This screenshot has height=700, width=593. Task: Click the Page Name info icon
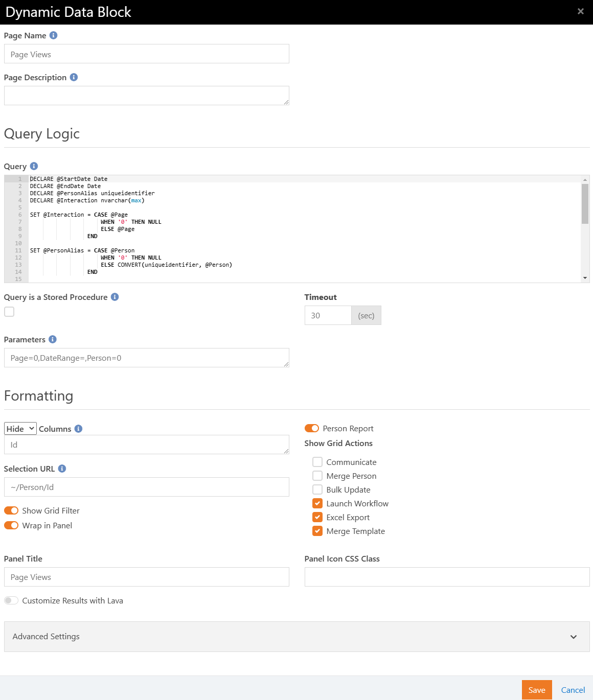[53, 35]
